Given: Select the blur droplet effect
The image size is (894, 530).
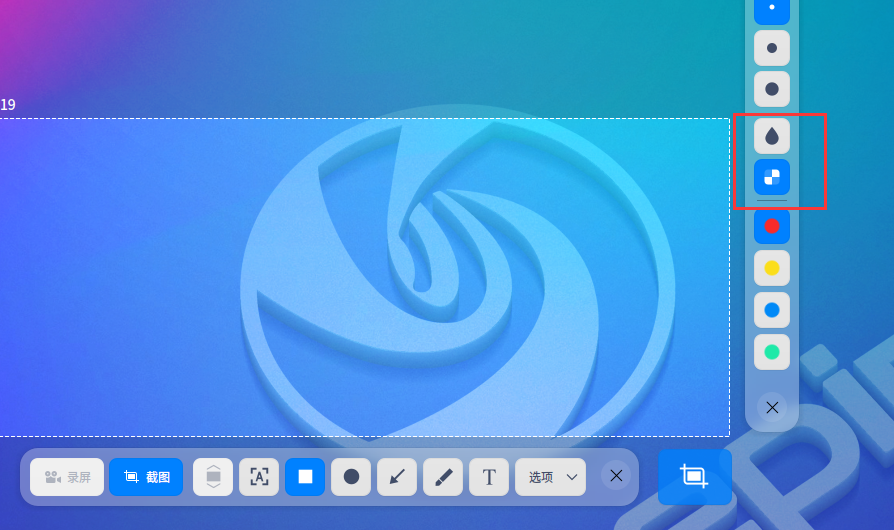Looking at the screenshot, I should [772, 136].
